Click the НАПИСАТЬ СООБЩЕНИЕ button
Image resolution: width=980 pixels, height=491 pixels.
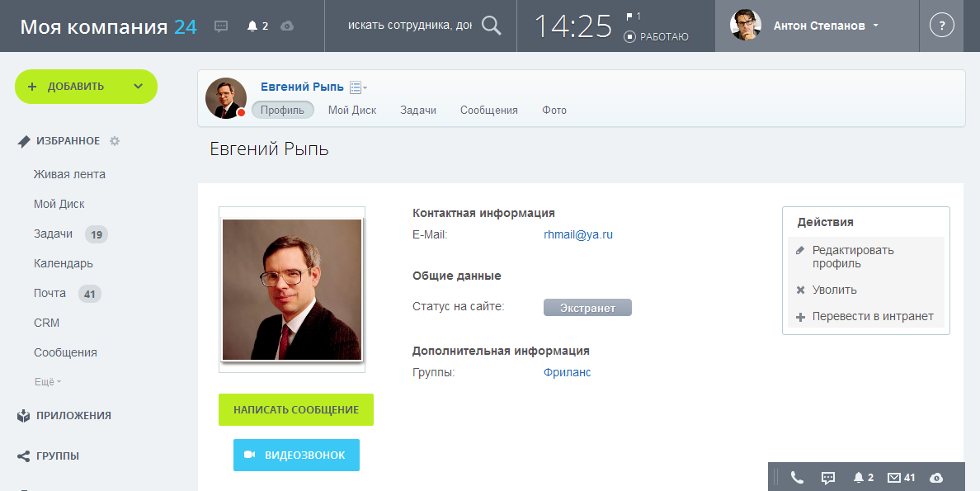pyautogui.click(x=296, y=409)
